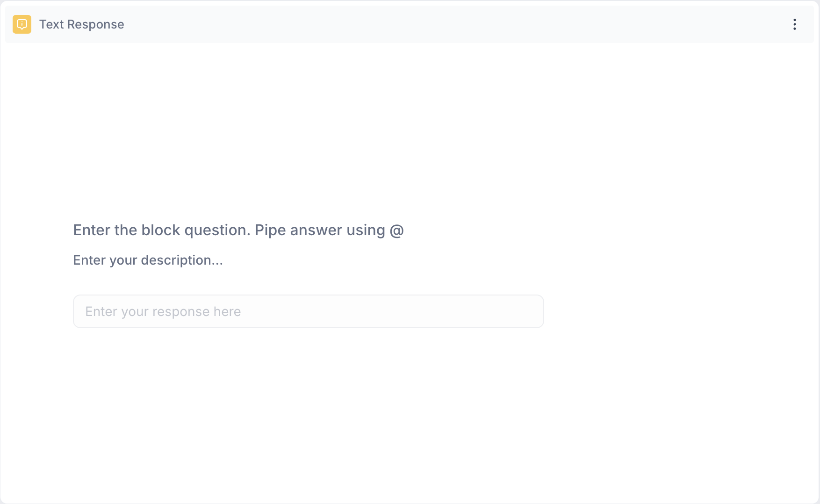
Task: Click the description placeholder under the question
Action: point(148,260)
